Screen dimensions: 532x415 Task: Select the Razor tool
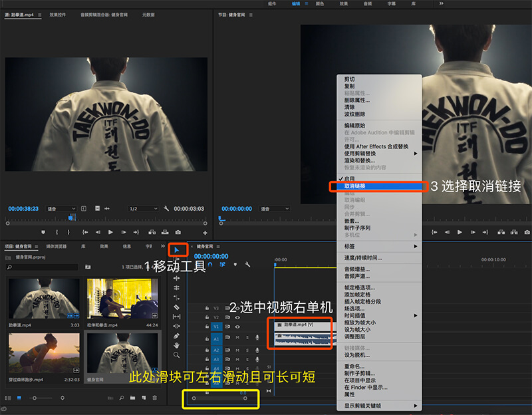176,307
